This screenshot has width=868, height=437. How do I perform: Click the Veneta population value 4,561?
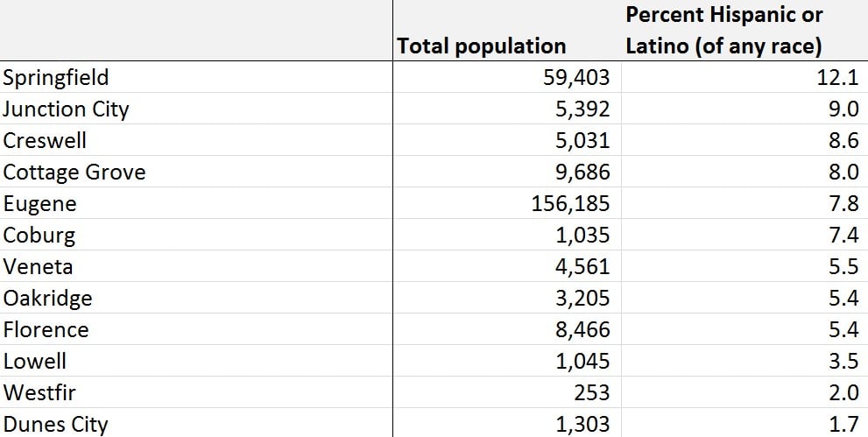506,266
